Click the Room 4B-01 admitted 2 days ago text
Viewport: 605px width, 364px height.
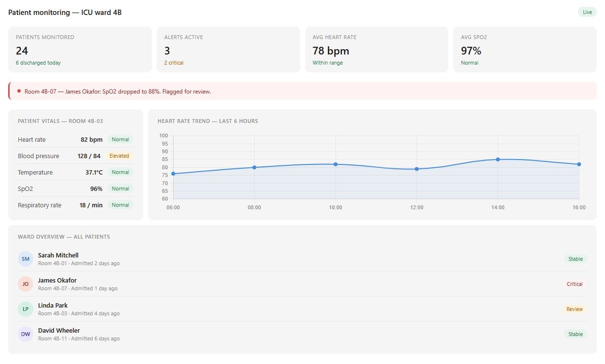(x=79, y=263)
